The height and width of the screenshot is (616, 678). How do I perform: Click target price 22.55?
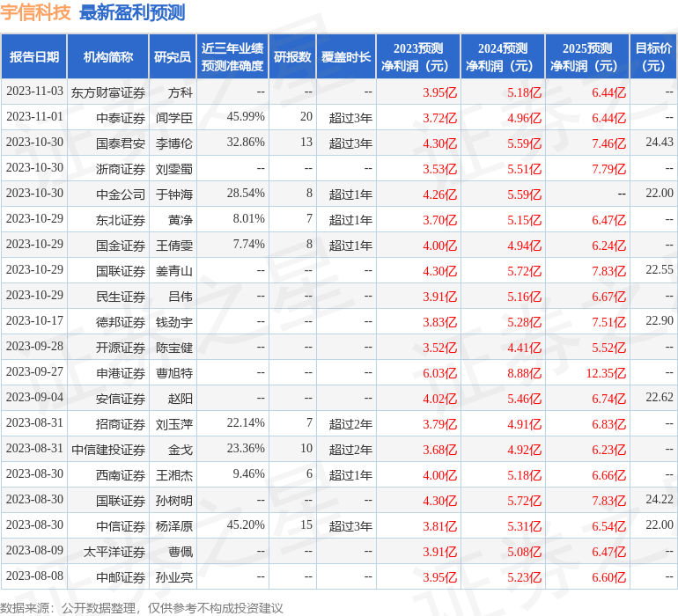[660, 269]
